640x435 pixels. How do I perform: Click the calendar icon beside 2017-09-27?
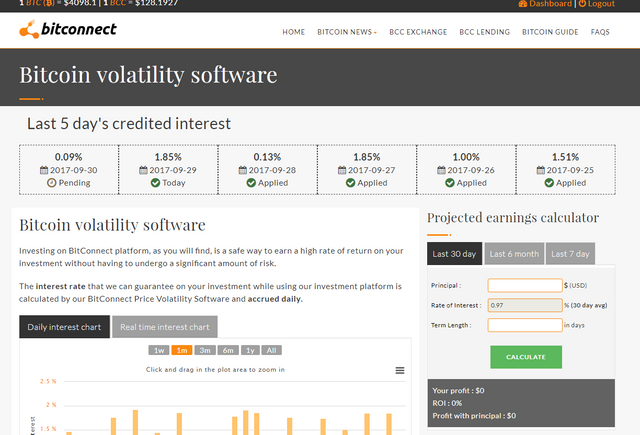342,170
